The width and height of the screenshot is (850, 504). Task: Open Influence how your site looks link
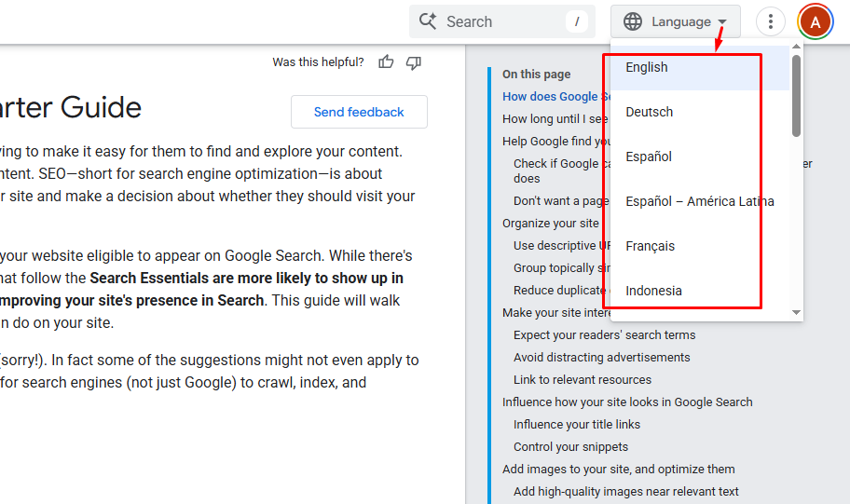627,402
